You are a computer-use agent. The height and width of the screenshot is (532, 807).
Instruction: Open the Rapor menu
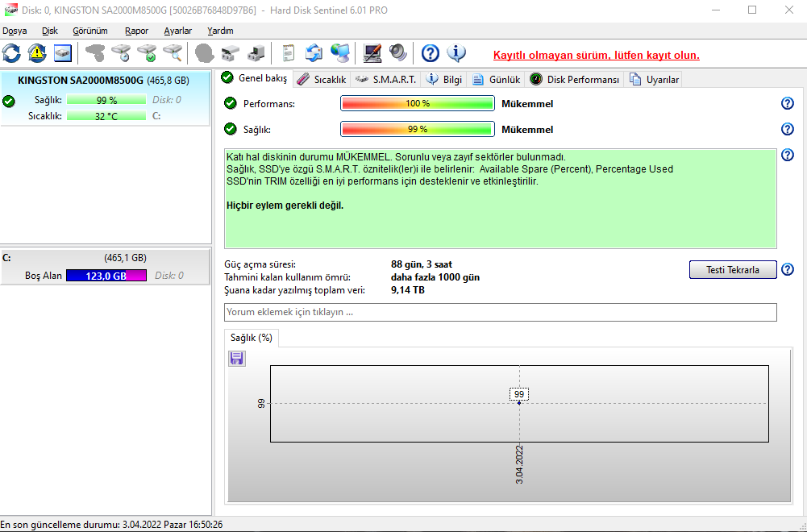[136, 31]
